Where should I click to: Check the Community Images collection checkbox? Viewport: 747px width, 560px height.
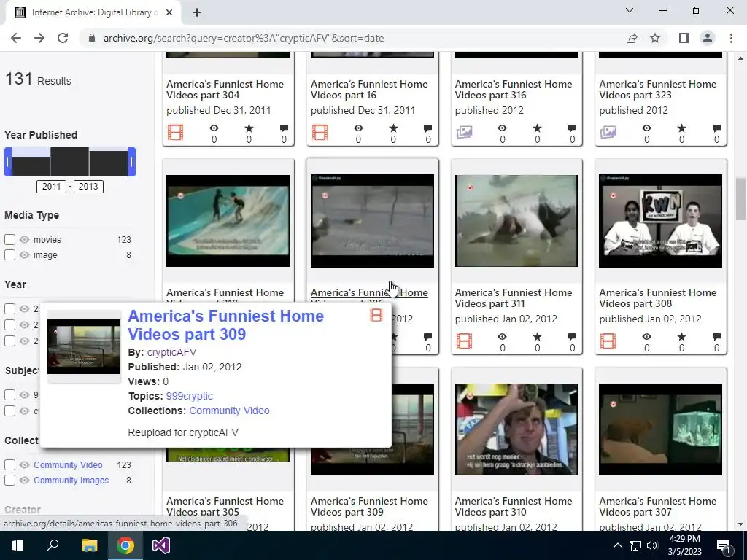pos(10,480)
